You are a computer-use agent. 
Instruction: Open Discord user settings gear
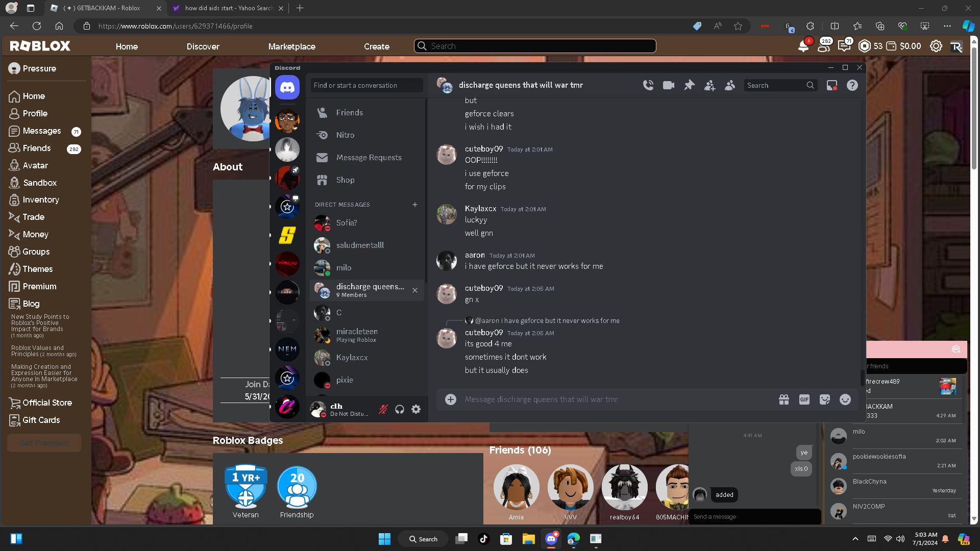point(416,409)
